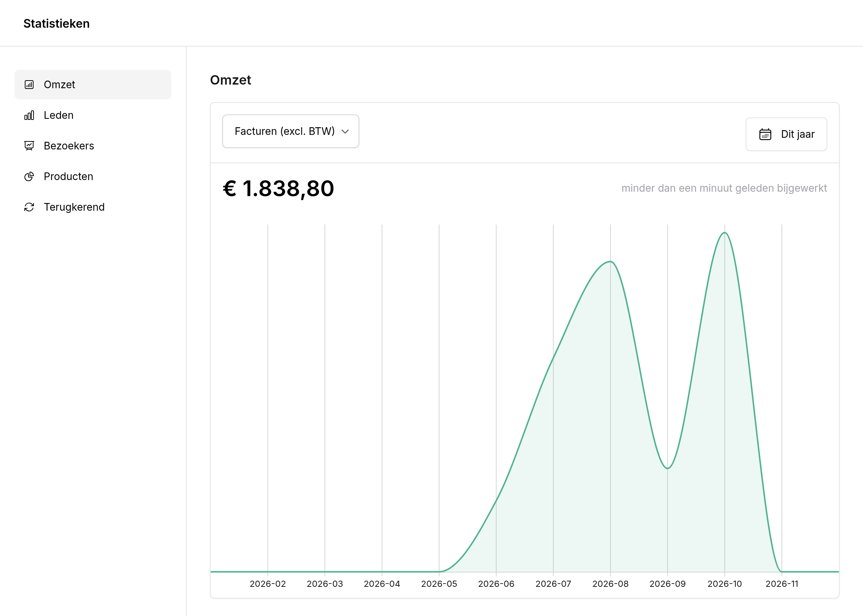
Task: Click the 2026-05 axis label
Action: pyautogui.click(x=439, y=584)
